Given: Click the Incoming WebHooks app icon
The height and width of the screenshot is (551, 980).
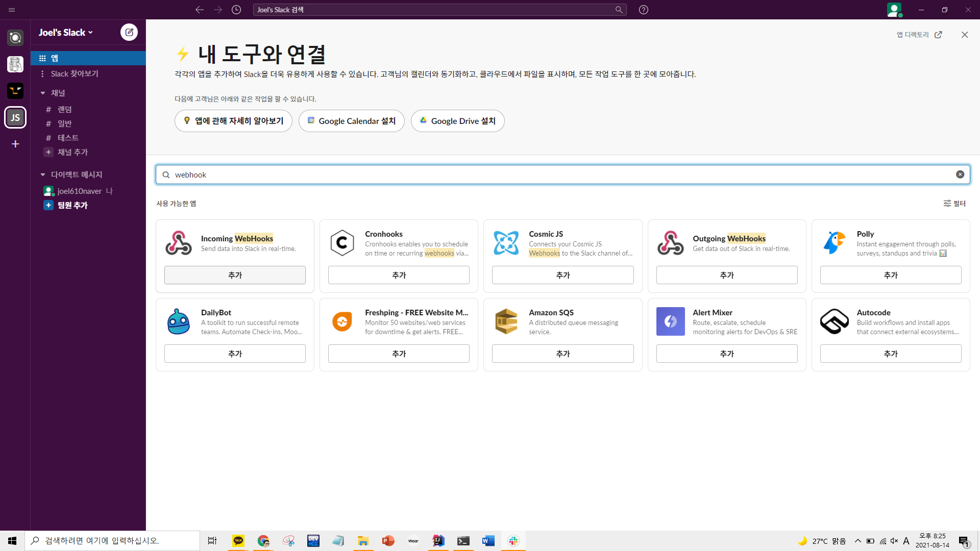Looking at the screenshot, I should tap(179, 243).
